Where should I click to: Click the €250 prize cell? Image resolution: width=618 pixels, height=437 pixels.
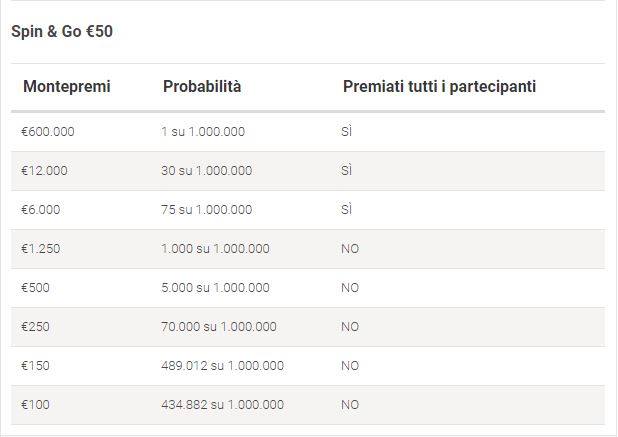coord(35,327)
